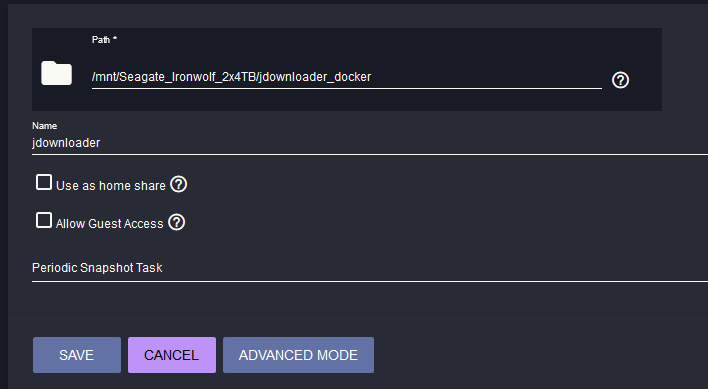
Task: Show help for the Path field
Action: coord(620,80)
